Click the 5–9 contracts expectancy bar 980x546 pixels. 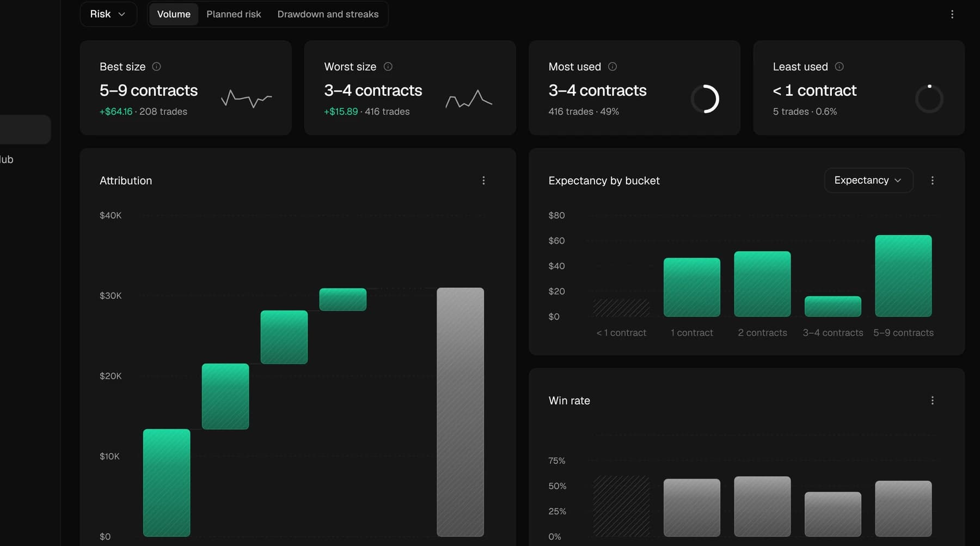pos(903,276)
